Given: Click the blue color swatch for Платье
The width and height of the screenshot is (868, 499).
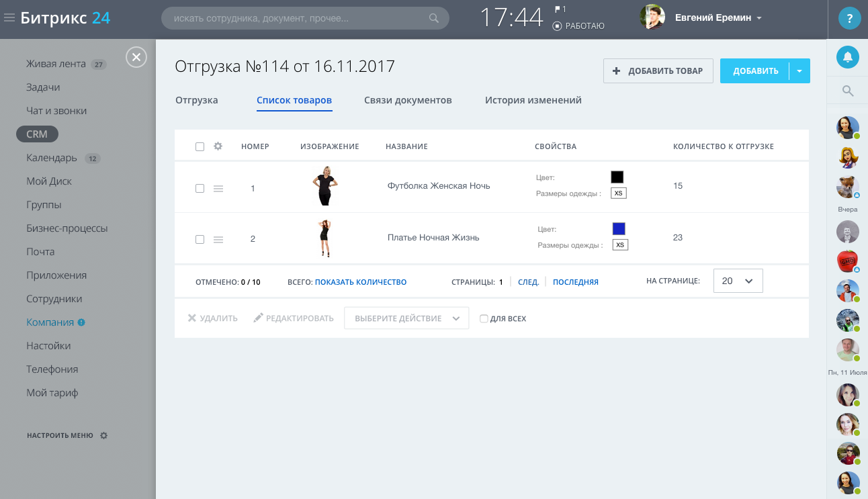Looking at the screenshot, I should tap(619, 228).
